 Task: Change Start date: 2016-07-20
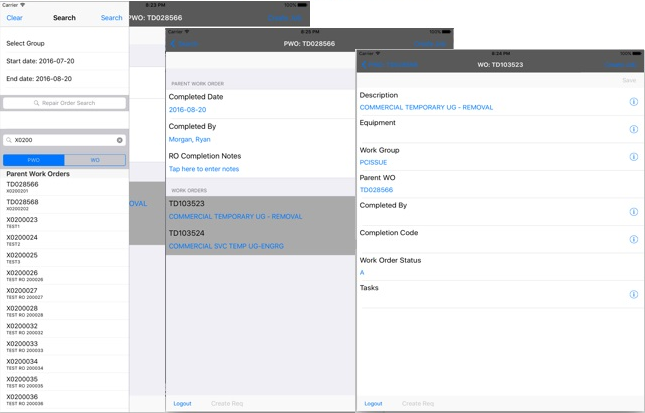coord(65,61)
